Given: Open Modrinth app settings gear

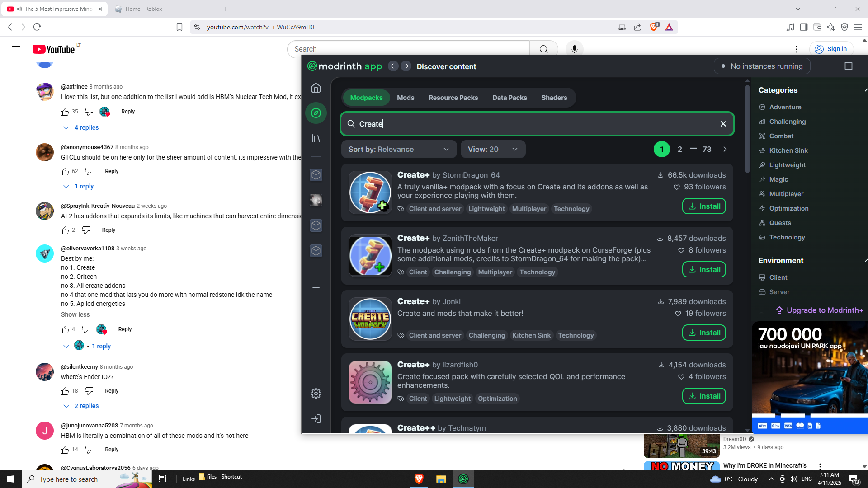Looking at the screenshot, I should tap(316, 394).
